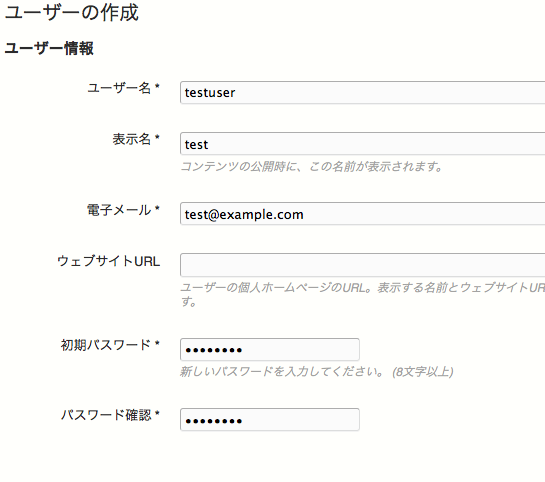Image resolution: width=545 pixels, height=482 pixels.
Task: Select the 電子メール field with test@example.com
Action: click(x=363, y=214)
